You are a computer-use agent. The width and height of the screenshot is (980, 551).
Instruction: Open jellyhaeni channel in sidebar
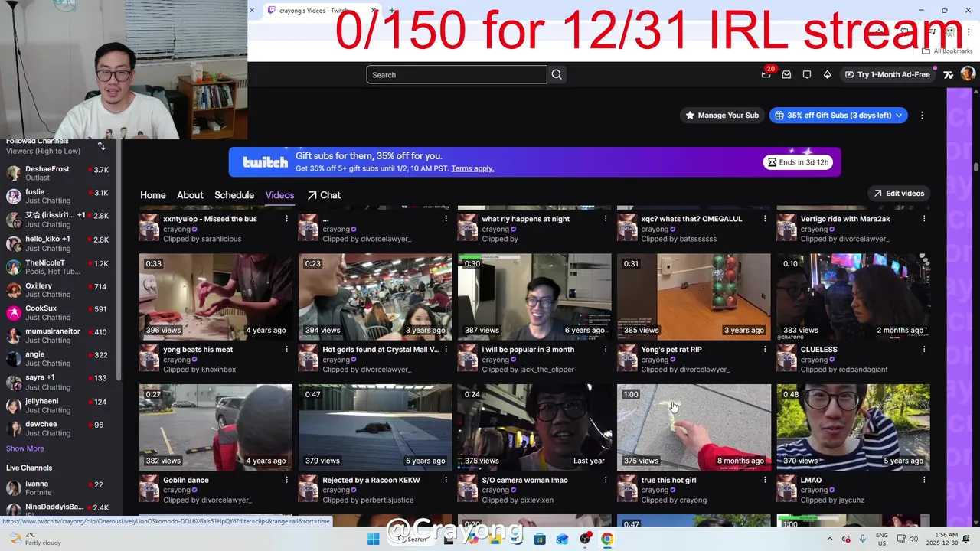(58, 406)
